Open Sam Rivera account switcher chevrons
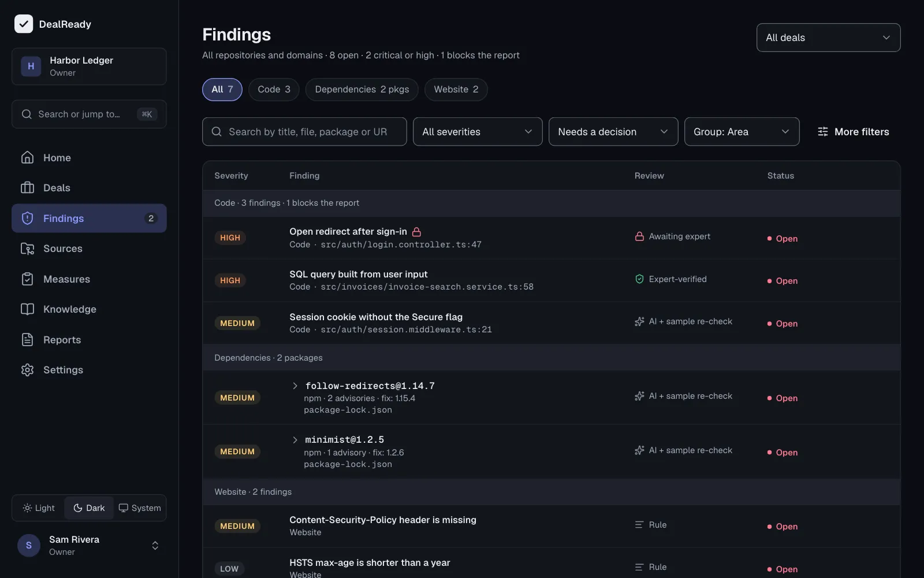The height and width of the screenshot is (578, 924). (155, 546)
